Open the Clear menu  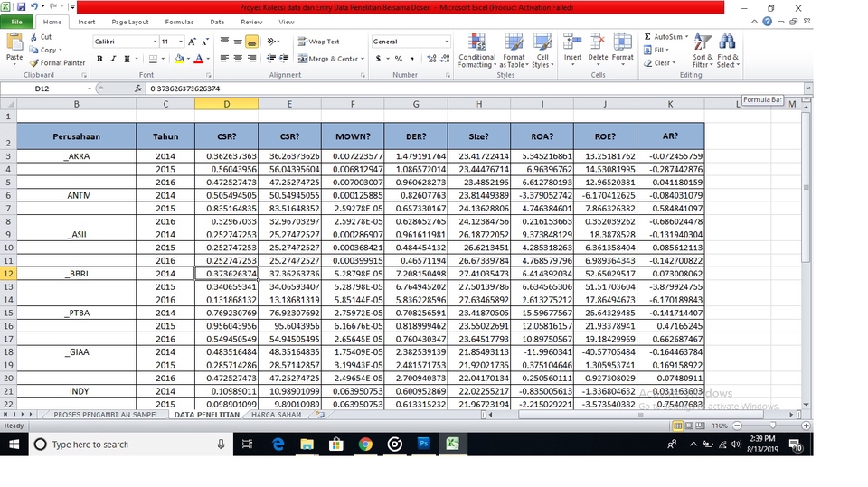coord(659,63)
